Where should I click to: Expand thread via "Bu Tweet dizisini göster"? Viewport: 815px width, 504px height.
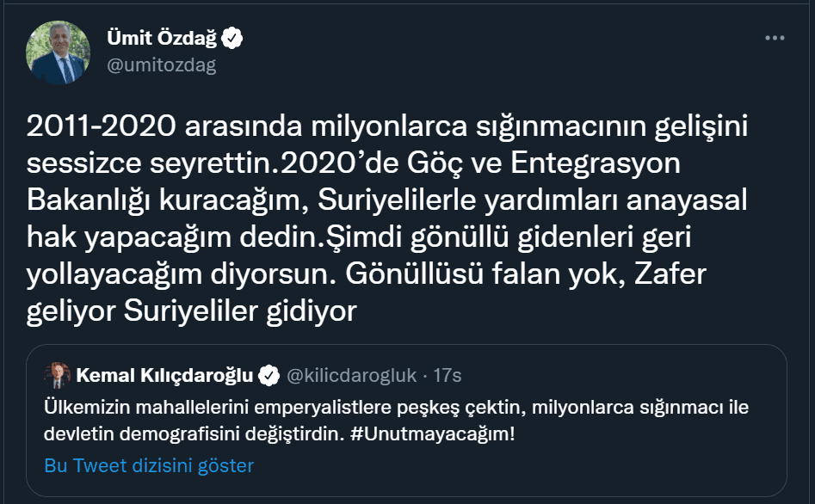point(149,465)
